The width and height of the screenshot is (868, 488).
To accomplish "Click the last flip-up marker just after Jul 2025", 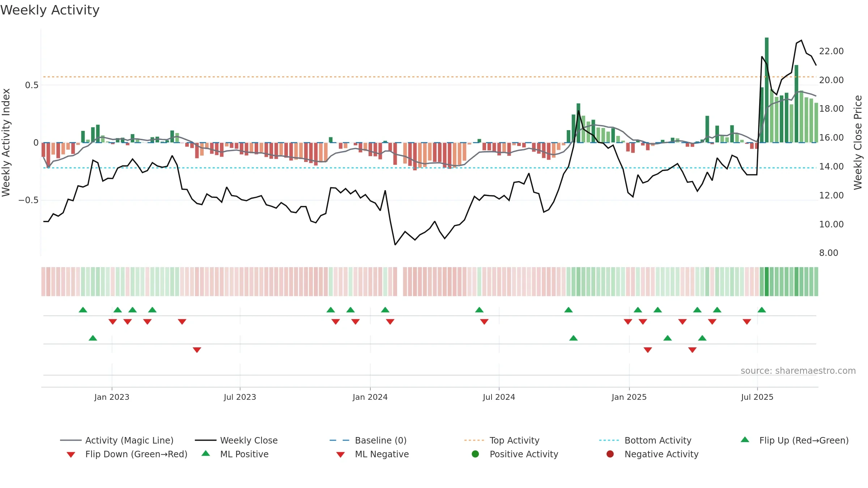I will click(762, 310).
